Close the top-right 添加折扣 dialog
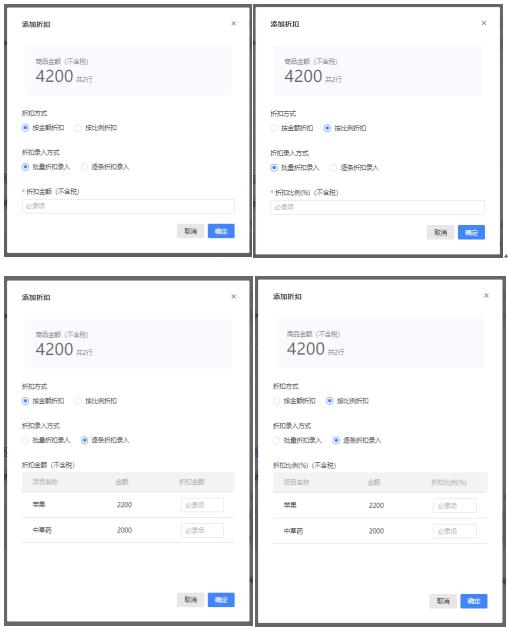This screenshot has width=508, height=631. tap(484, 23)
